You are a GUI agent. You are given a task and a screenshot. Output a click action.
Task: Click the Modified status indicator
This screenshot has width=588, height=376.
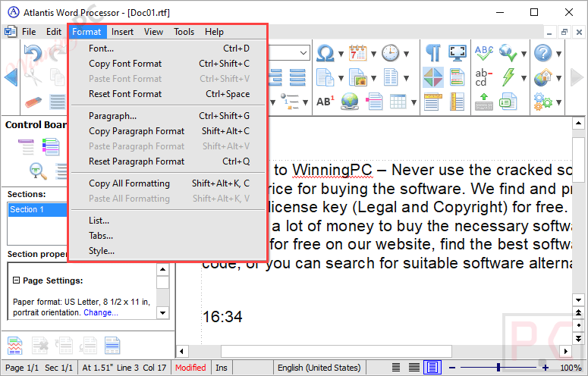point(190,368)
